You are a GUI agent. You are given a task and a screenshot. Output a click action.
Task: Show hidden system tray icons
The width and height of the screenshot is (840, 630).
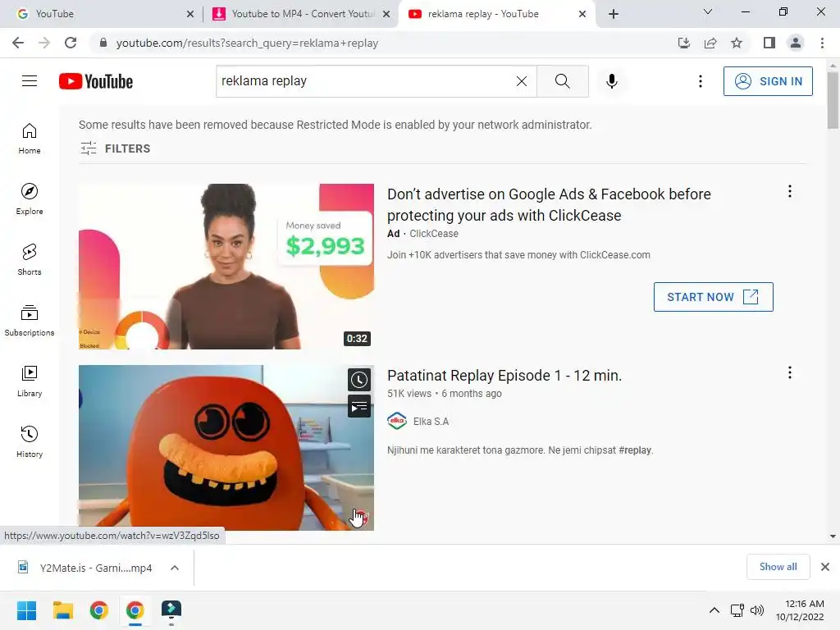[x=714, y=610]
